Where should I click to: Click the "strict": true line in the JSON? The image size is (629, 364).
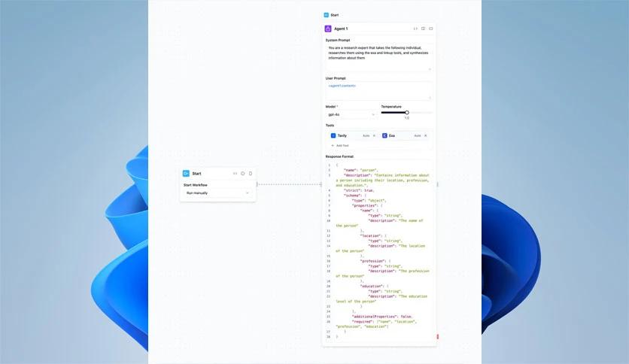(359, 190)
